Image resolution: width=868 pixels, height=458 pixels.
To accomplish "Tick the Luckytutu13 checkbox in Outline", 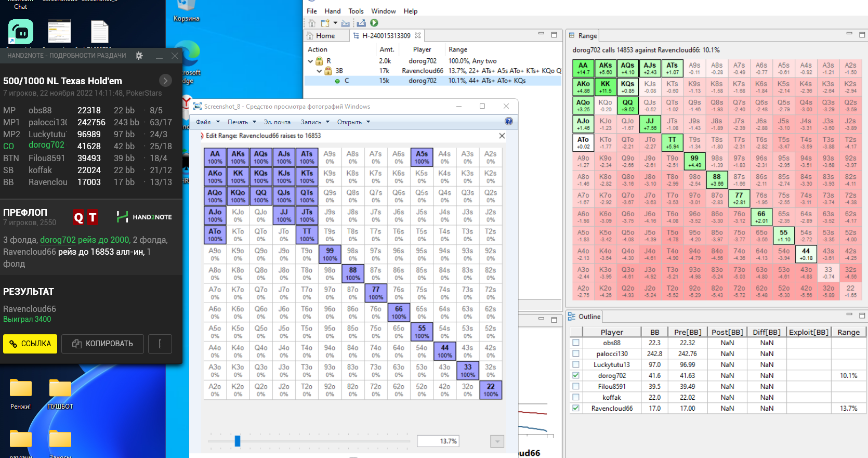I will (x=576, y=364).
